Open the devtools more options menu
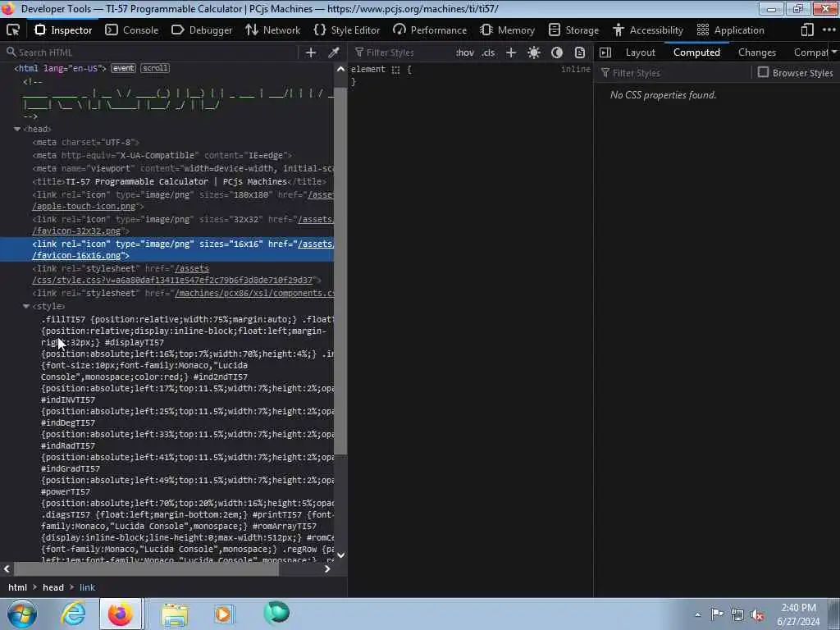 point(829,30)
